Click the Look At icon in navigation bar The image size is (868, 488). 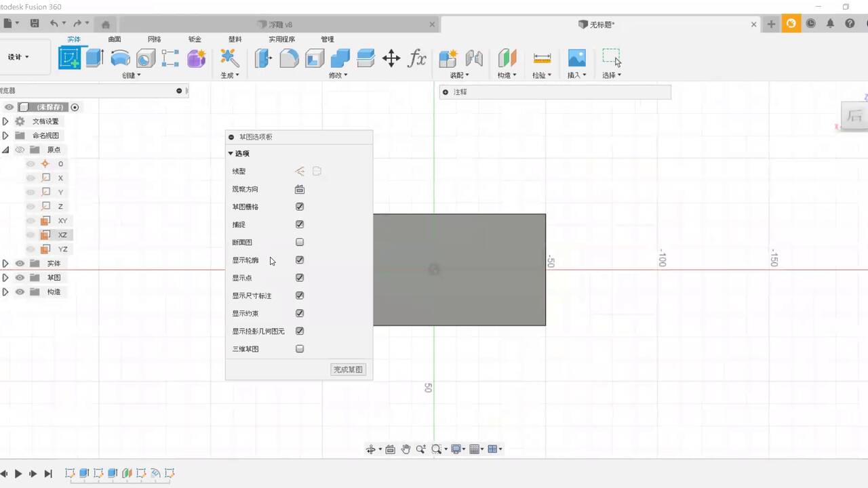tap(391, 449)
